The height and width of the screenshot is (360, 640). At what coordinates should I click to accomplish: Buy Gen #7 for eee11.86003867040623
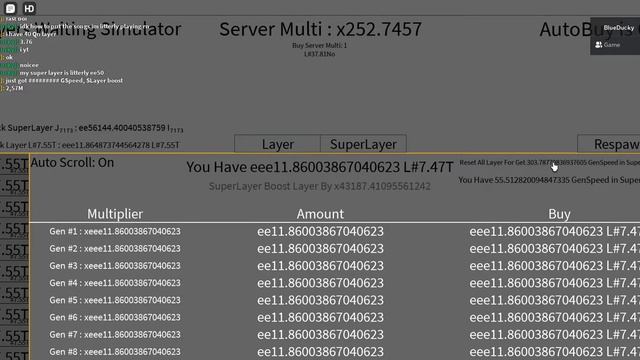coord(554,334)
